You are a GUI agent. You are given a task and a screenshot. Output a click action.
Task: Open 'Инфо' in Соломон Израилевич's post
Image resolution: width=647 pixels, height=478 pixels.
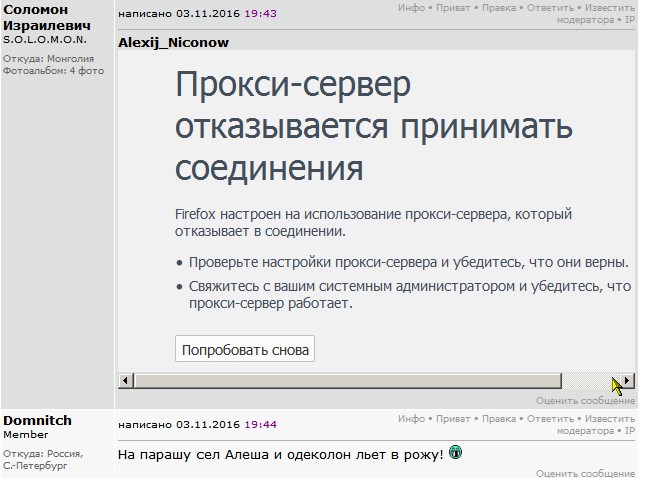coord(411,8)
